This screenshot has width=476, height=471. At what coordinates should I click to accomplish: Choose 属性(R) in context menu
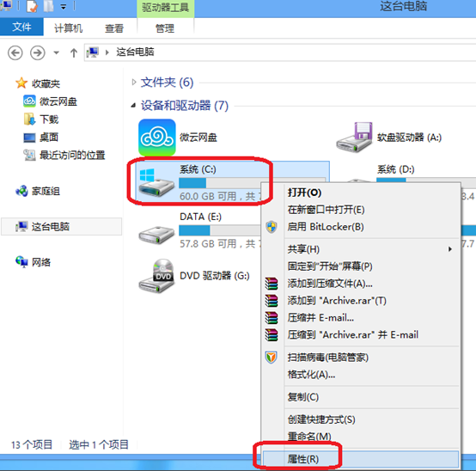(x=361, y=459)
